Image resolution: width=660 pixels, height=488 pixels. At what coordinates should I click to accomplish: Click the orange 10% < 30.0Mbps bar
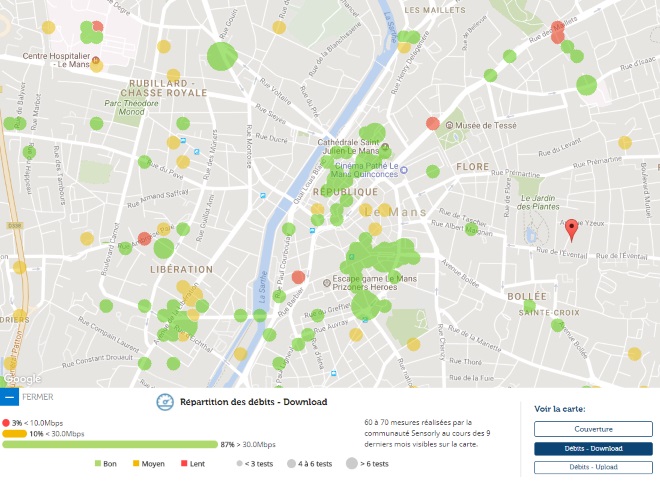(x=14, y=434)
